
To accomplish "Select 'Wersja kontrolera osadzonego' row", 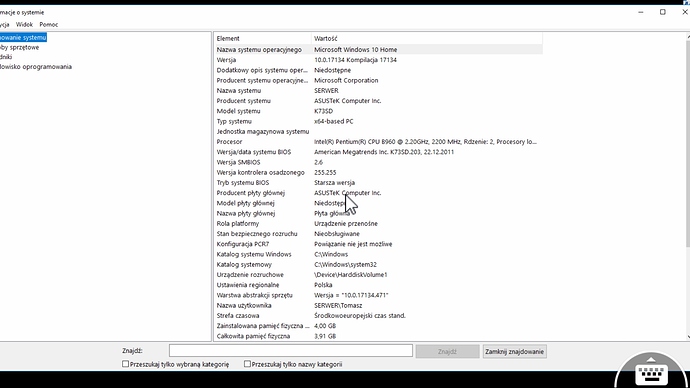I will click(x=378, y=172).
